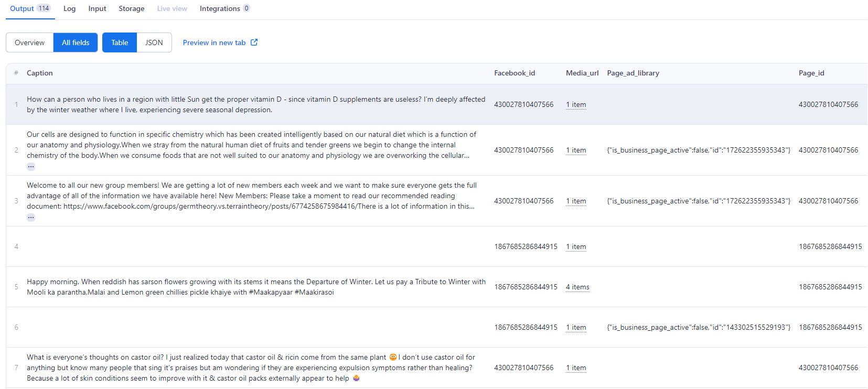The height and width of the screenshot is (389, 868).
Task: Open the 1 item media link in row 7
Action: tap(576, 368)
